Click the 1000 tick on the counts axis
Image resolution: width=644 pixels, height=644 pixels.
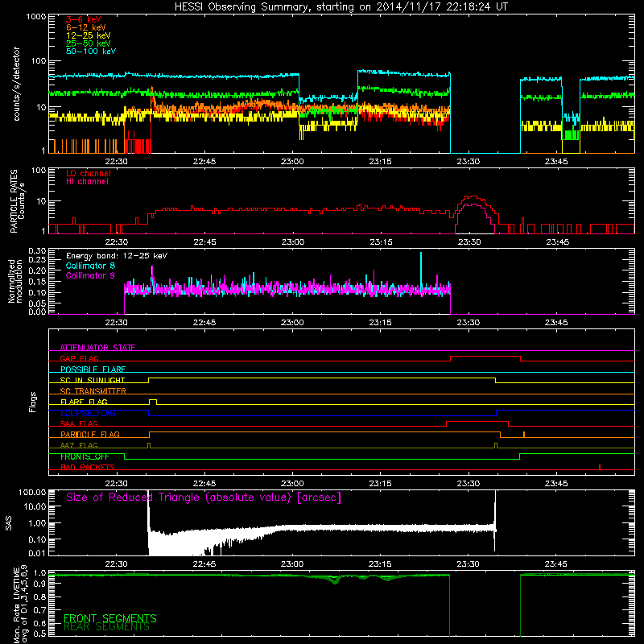(x=36, y=16)
